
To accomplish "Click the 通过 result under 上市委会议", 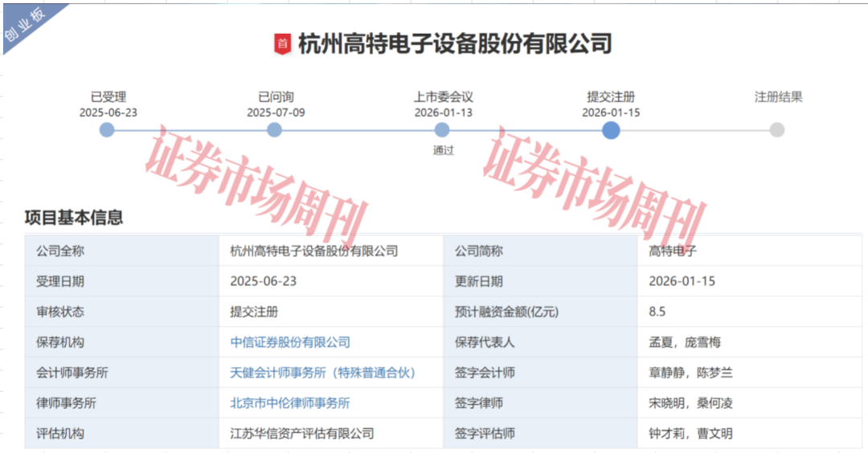I will [x=443, y=150].
